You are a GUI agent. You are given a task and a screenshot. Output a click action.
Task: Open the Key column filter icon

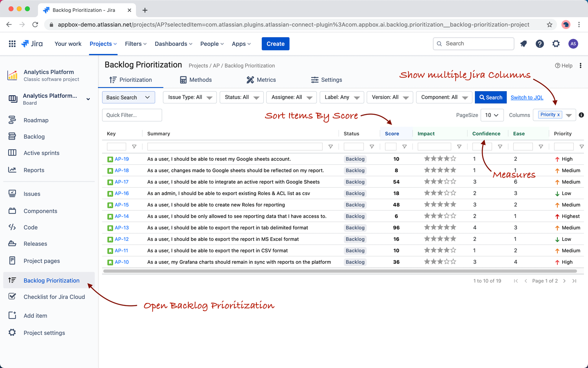134,146
